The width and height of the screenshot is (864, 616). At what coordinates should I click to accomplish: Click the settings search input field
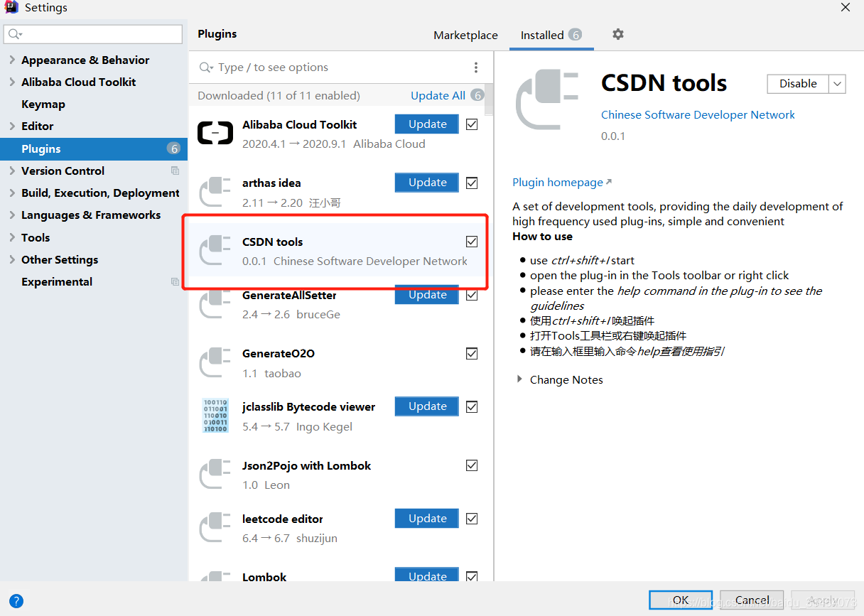coord(93,34)
